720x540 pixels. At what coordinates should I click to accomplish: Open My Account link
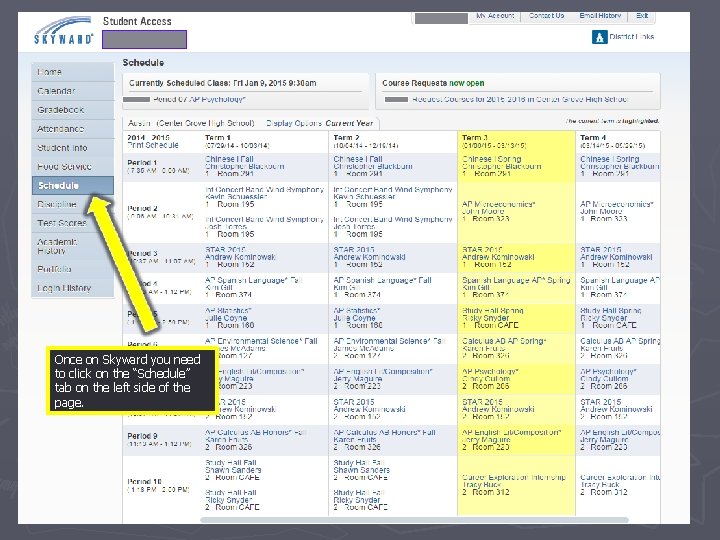[x=495, y=16]
